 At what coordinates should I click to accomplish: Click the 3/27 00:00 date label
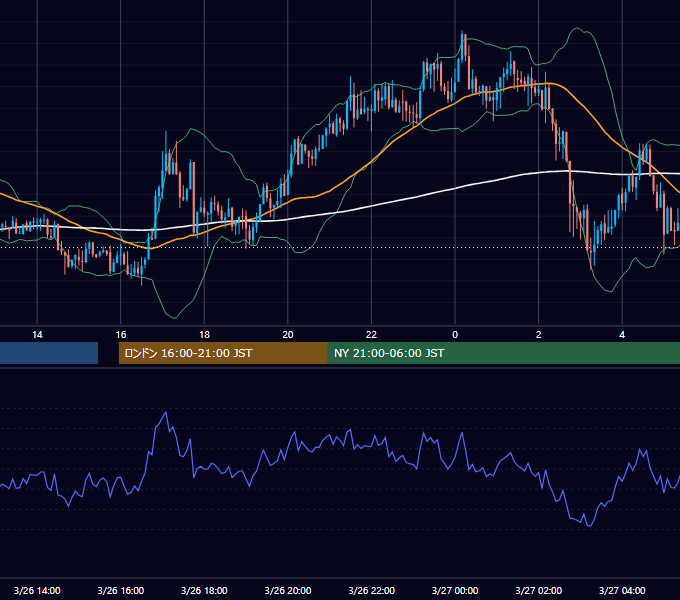pos(455,590)
